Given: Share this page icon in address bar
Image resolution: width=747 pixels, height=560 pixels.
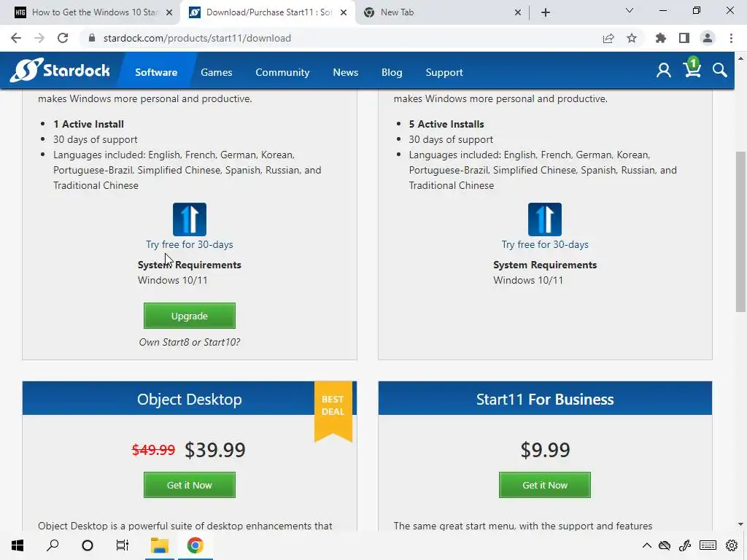Looking at the screenshot, I should point(608,38).
